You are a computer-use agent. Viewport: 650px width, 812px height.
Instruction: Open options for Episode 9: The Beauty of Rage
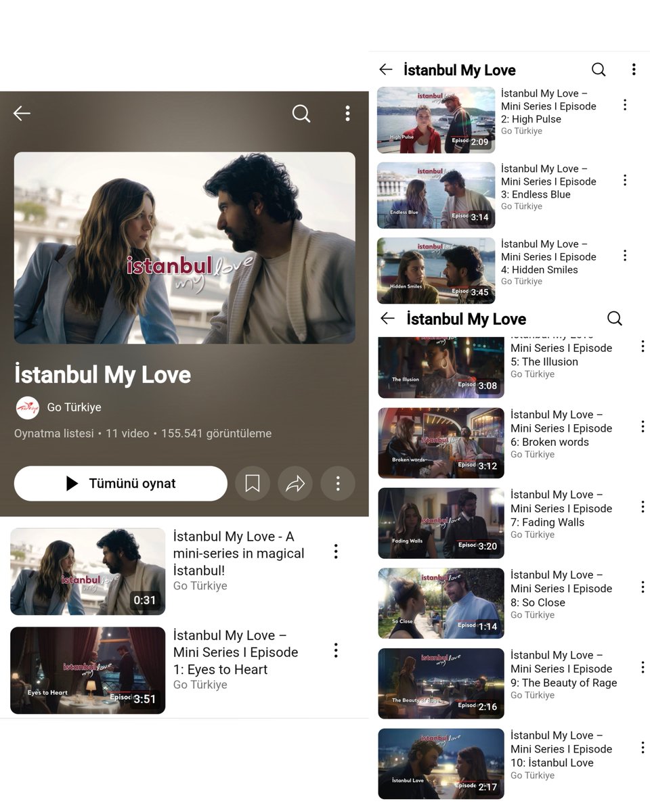(x=643, y=667)
